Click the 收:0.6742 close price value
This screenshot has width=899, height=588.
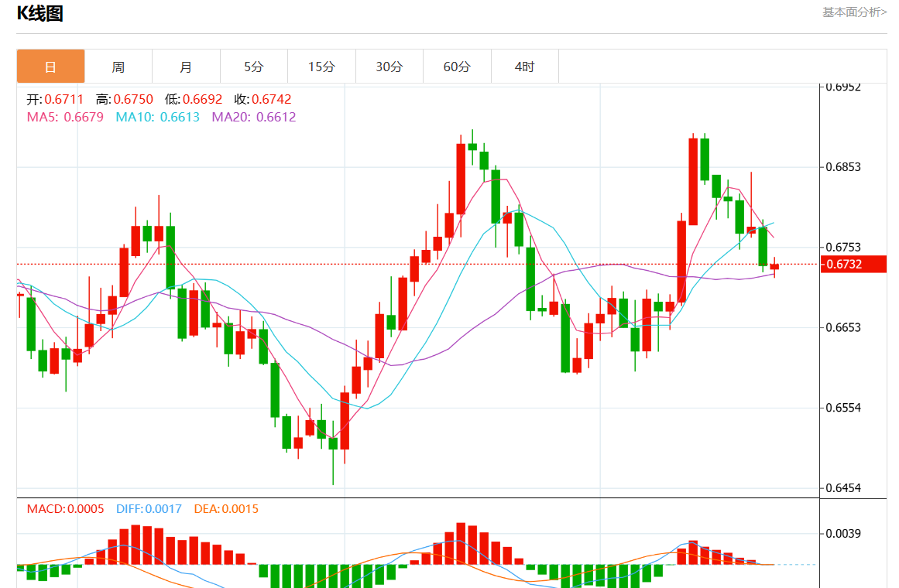coord(262,99)
